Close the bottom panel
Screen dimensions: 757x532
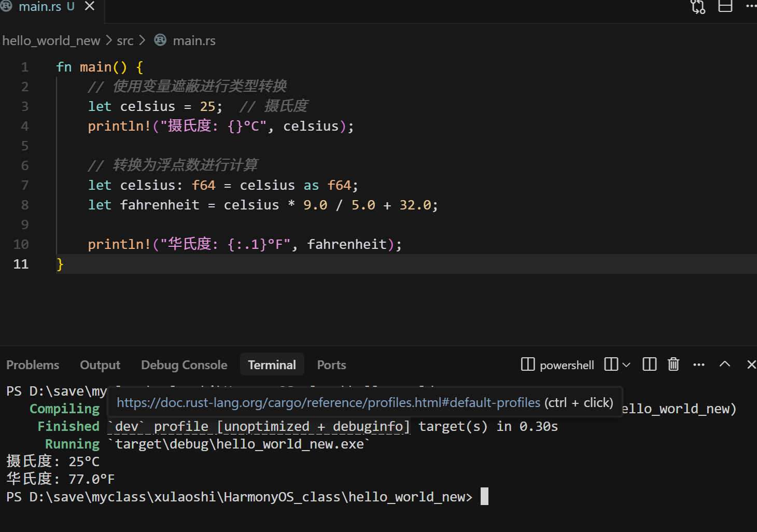751,365
